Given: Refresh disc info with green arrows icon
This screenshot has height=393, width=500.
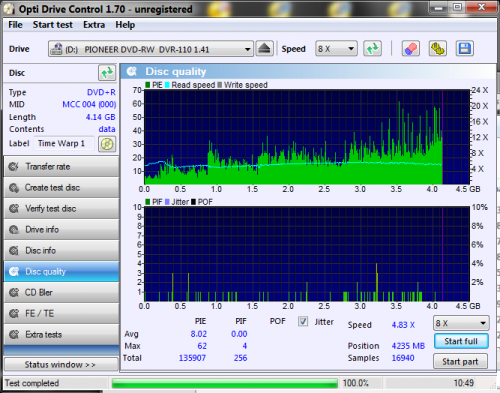Looking at the screenshot, I should (x=107, y=73).
